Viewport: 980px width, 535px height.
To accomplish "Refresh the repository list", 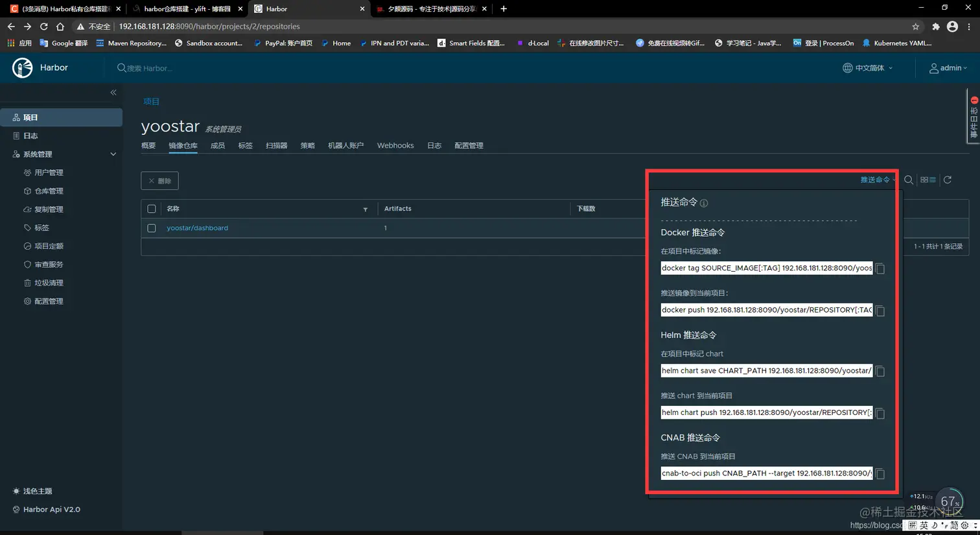I will 948,180.
